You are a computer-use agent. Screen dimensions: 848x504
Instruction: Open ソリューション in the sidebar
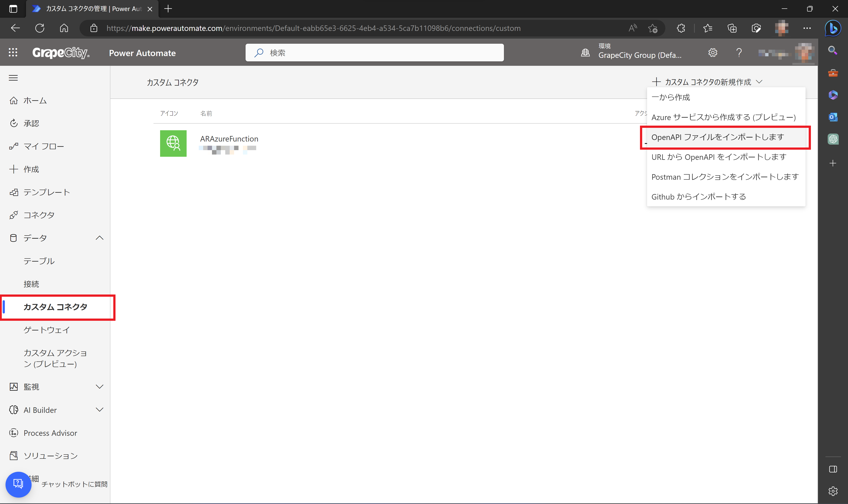point(55,455)
